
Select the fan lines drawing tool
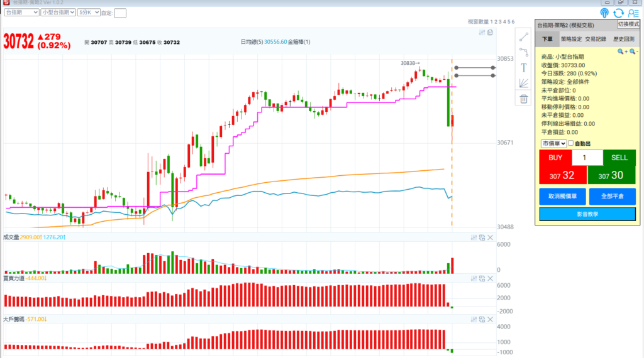pos(523,83)
